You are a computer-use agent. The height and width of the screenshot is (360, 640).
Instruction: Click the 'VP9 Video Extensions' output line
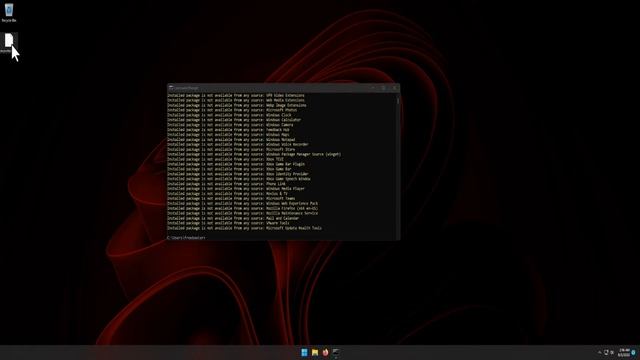coord(236,96)
